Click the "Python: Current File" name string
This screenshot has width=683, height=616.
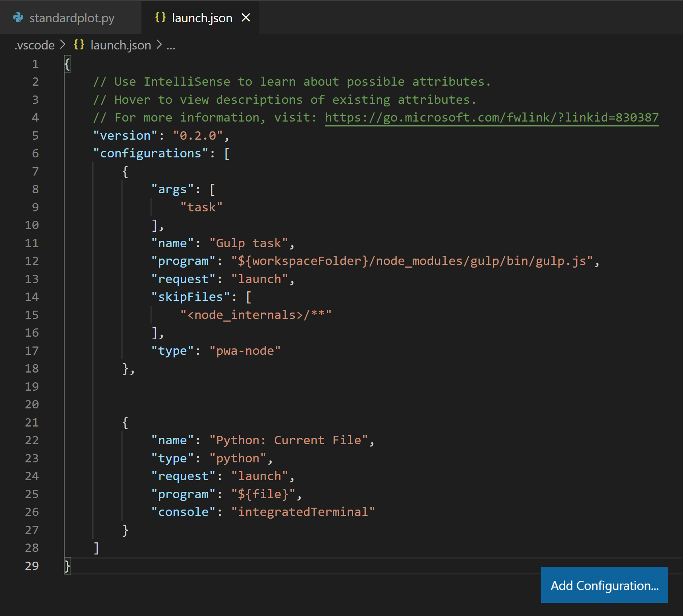289,440
